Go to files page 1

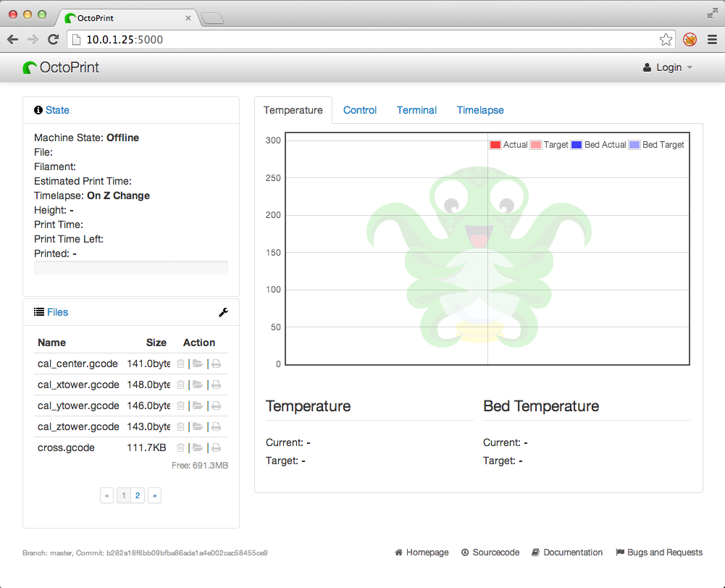(x=123, y=495)
